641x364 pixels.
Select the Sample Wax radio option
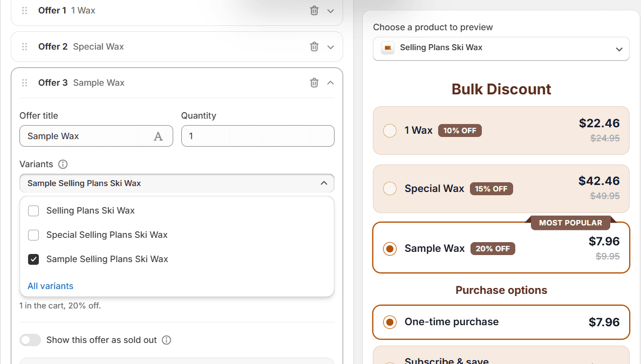390,249
